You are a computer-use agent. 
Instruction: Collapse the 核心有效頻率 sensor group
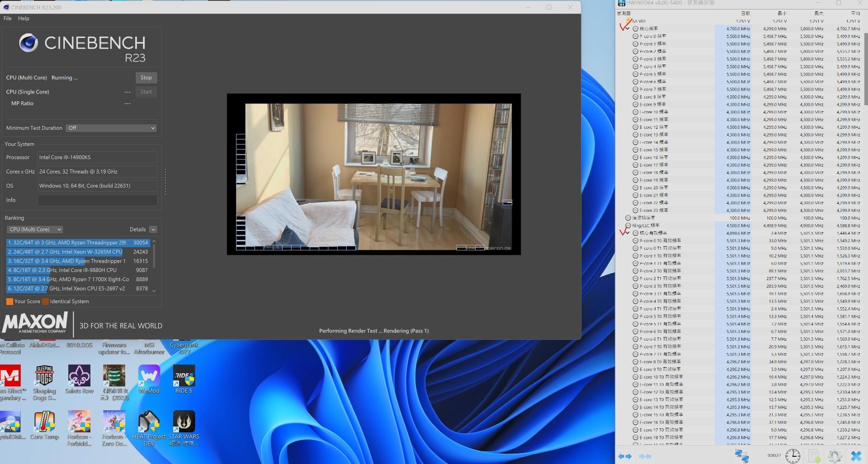click(x=627, y=233)
